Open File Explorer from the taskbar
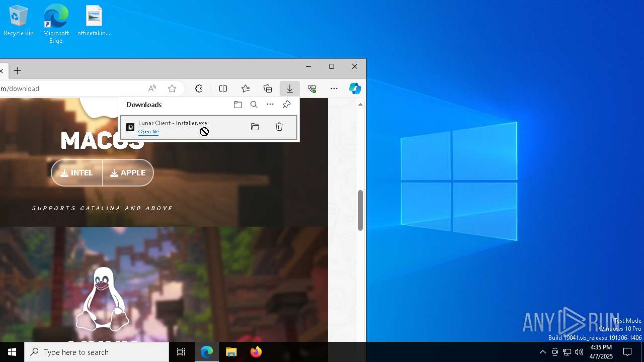Image resolution: width=644 pixels, height=362 pixels. click(x=231, y=352)
